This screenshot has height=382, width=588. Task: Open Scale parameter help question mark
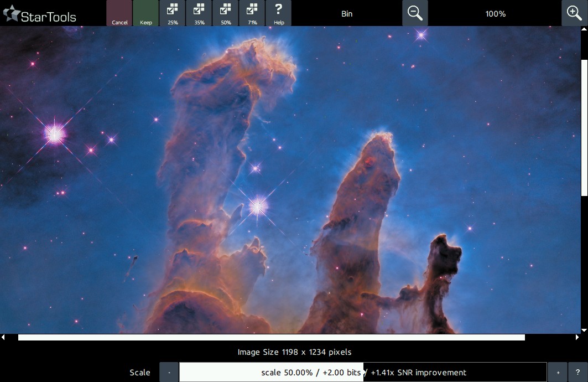pyautogui.click(x=577, y=373)
